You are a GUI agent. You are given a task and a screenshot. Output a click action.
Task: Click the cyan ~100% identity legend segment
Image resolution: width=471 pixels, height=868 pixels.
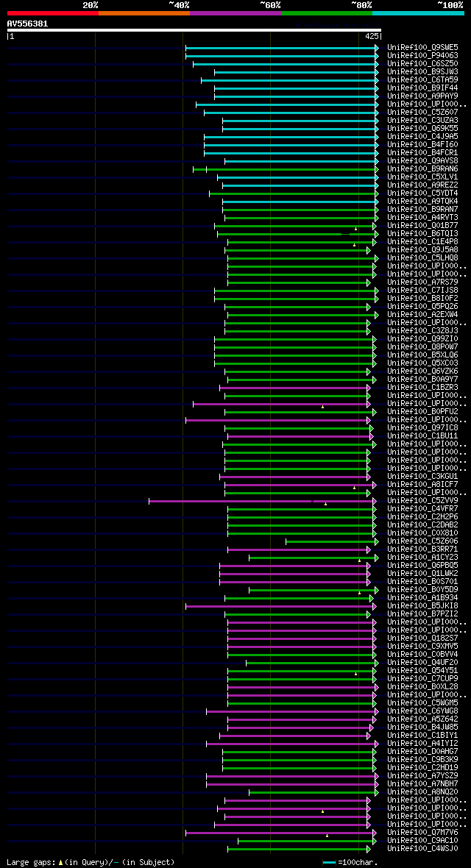(418, 13)
